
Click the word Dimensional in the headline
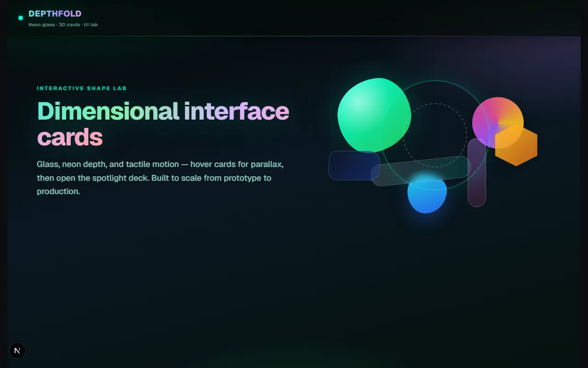pyautogui.click(x=108, y=111)
